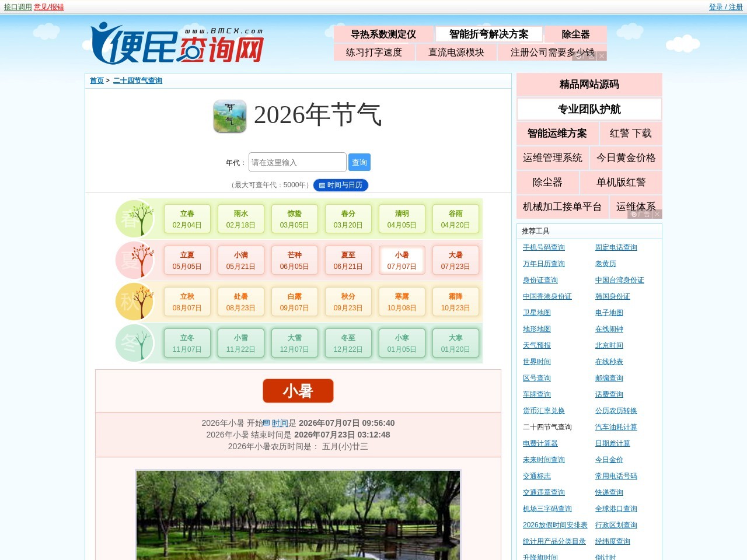The image size is (747, 560).
Task: Open 智能折弯解决方案 ad link
Action: tap(489, 34)
